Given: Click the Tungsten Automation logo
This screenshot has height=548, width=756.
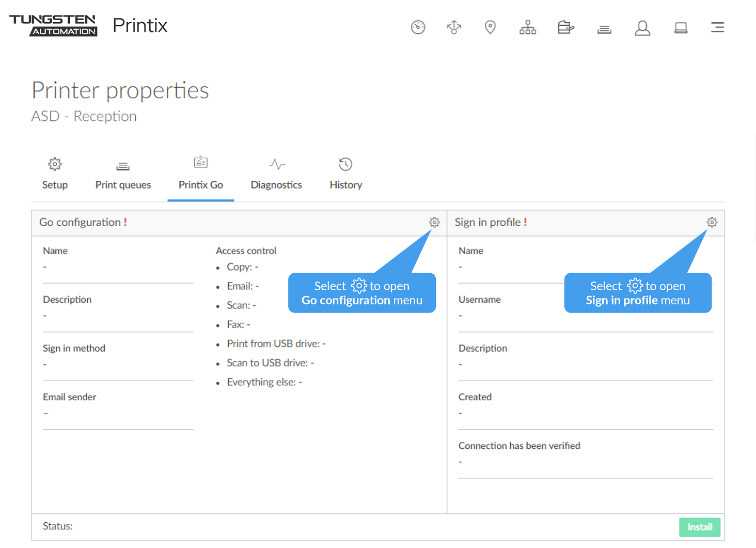Looking at the screenshot, I should 53,25.
